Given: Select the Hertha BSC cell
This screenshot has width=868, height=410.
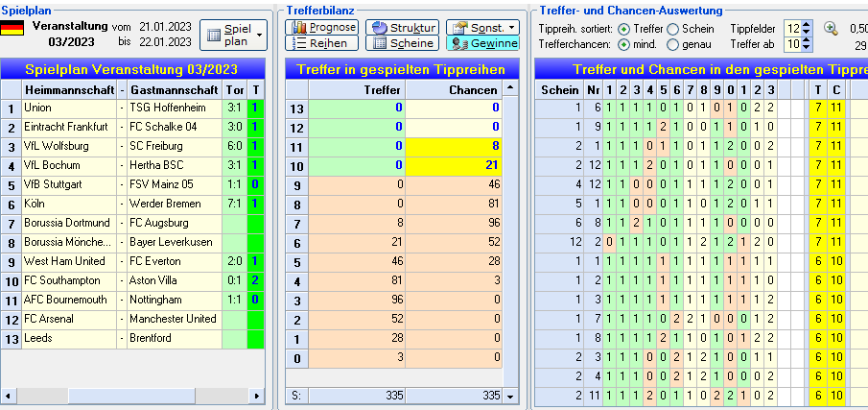Looking at the screenshot, I should click(x=175, y=165).
